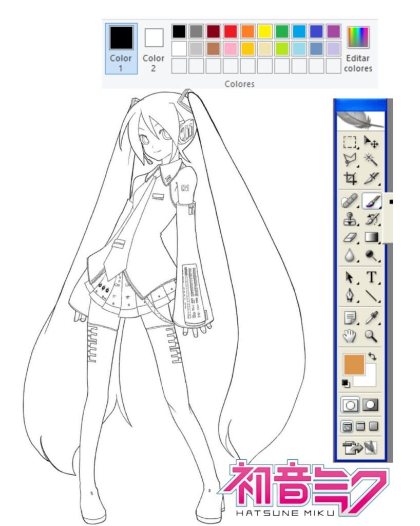420x526 pixels.
Task: Set Full Screen Mode without menu bar
Action: (x=373, y=426)
